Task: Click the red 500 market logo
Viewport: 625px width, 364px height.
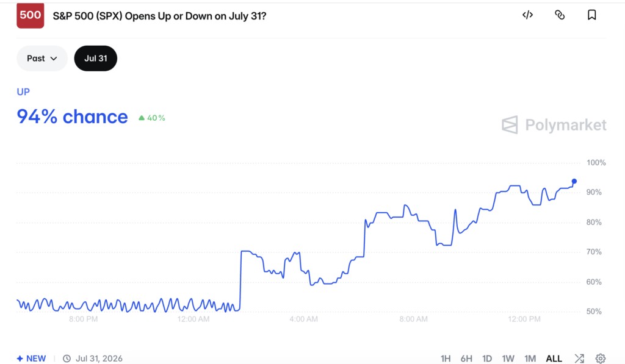Action: pos(31,15)
